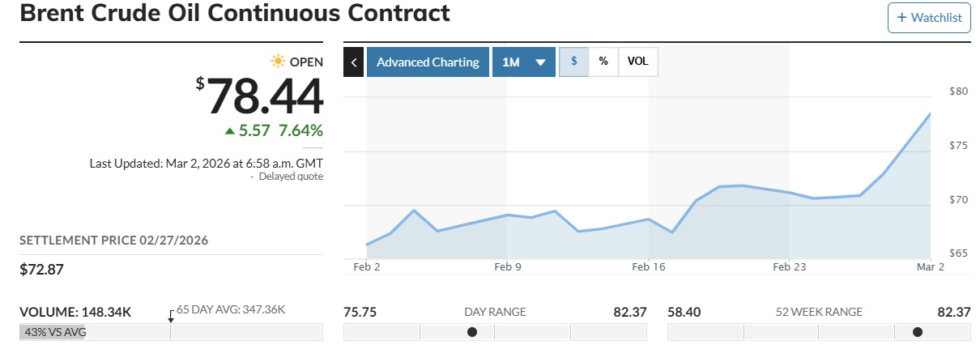Click the Feb 16 date on chart axis
980x362 pixels.
(x=648, y=266)
